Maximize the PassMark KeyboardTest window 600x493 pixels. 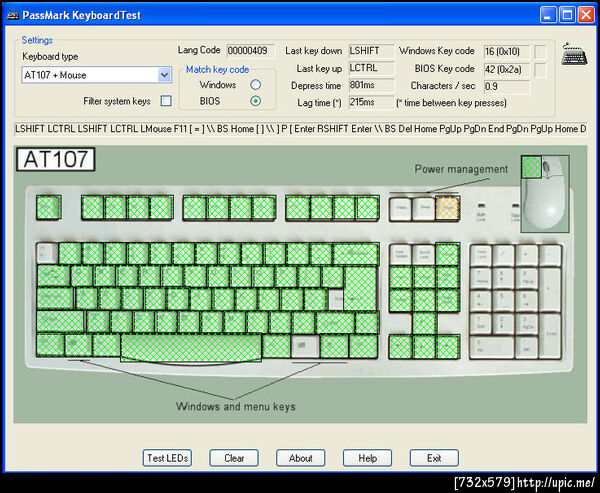click(567, 15)
